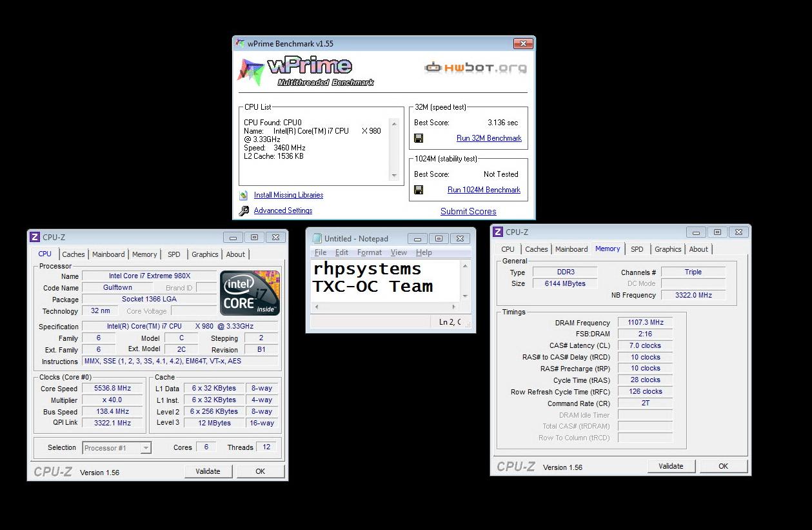
Task: Click the Code Name value Gulftown
Action: [118, 288]
